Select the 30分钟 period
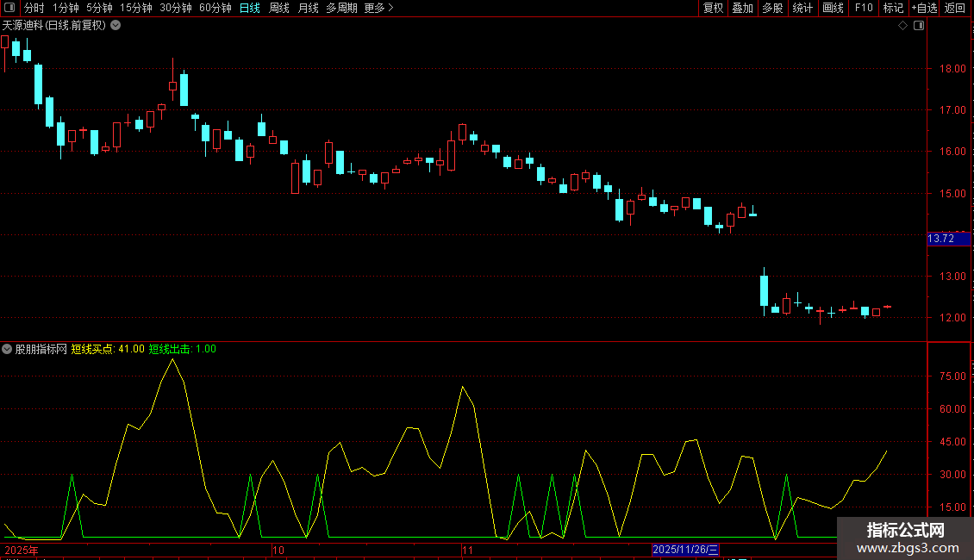974x560 pixels. 175,8
